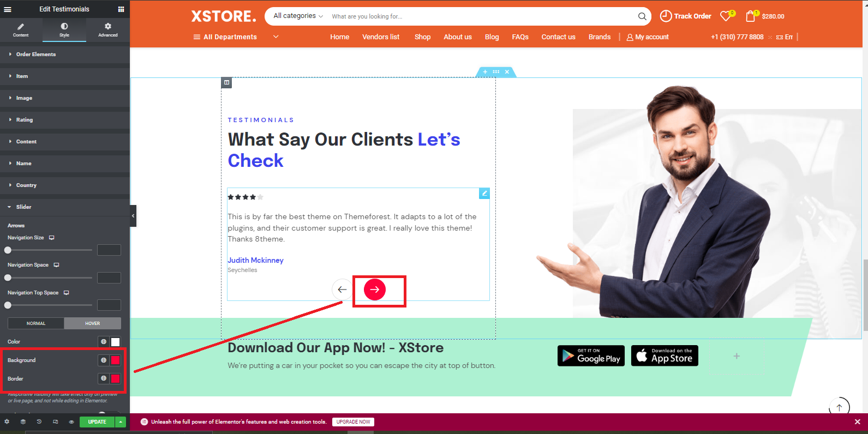868x434 pixels.
Task: Toggle the preview changes eye icon
Action: 71,421
